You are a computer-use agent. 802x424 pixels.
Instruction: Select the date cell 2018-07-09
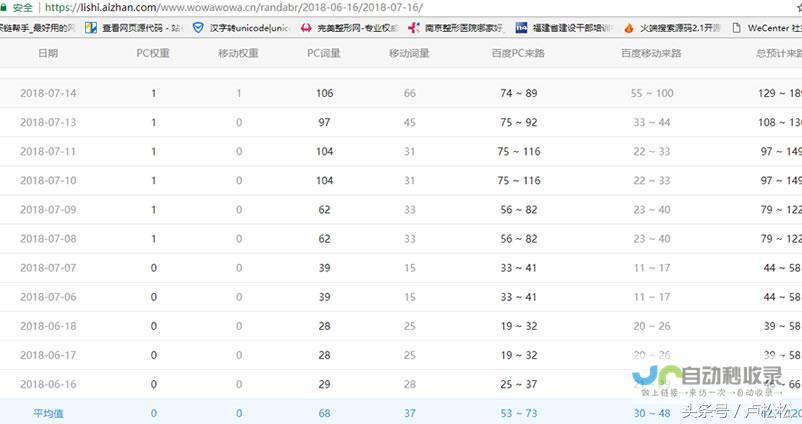tap(48, 210)
